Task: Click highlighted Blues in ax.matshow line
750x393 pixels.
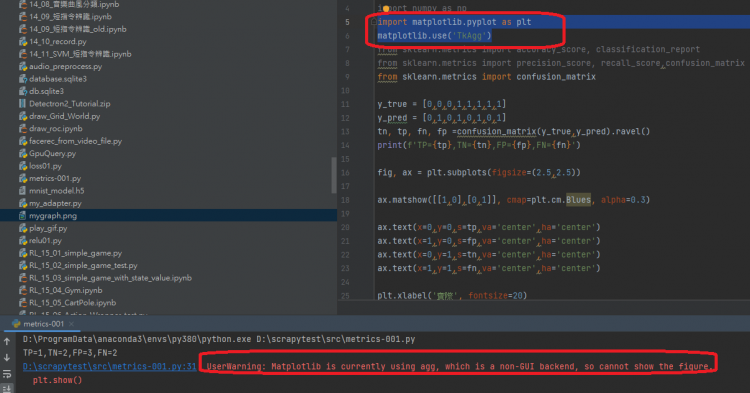Action: (578, 200)
